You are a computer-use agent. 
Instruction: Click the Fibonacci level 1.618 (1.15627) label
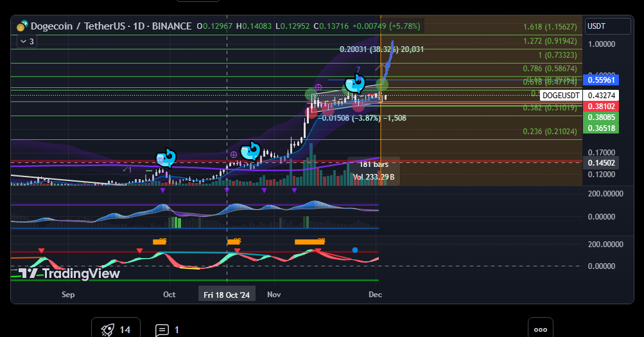click(x=550, y=27)
